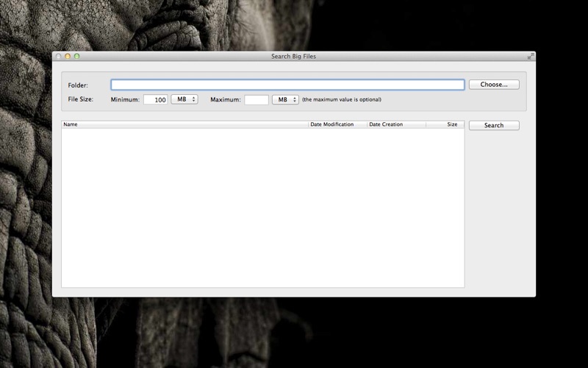This screenshot has width=588, height=368.
Task: Minimize window with the yellow button
Action: (x=68, y=57)
